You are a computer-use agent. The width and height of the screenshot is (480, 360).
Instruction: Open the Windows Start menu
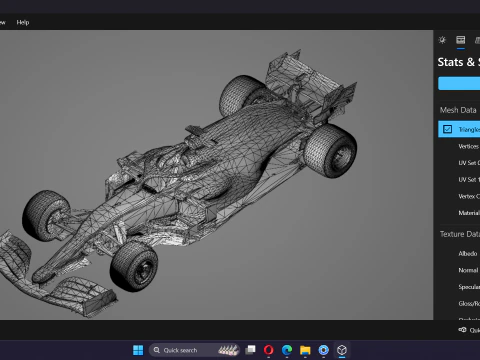coord(138,350)
